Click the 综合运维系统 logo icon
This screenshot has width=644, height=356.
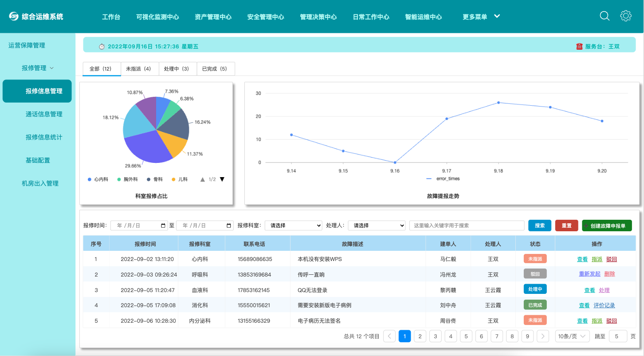(14, 16)
